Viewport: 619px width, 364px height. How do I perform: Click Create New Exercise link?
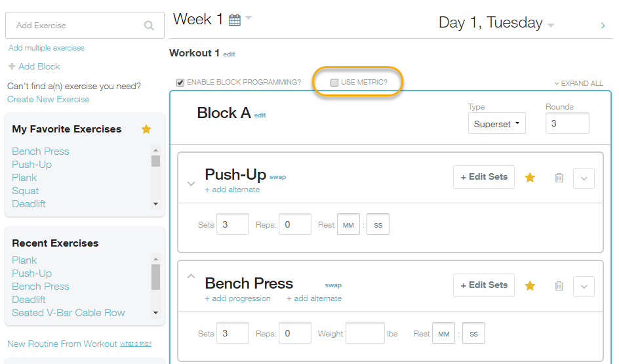49,99
